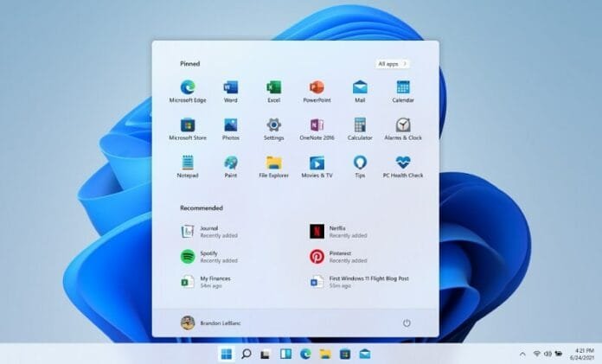
Task: Launch Word from the pinned apps
Action: tap(231, 92)
